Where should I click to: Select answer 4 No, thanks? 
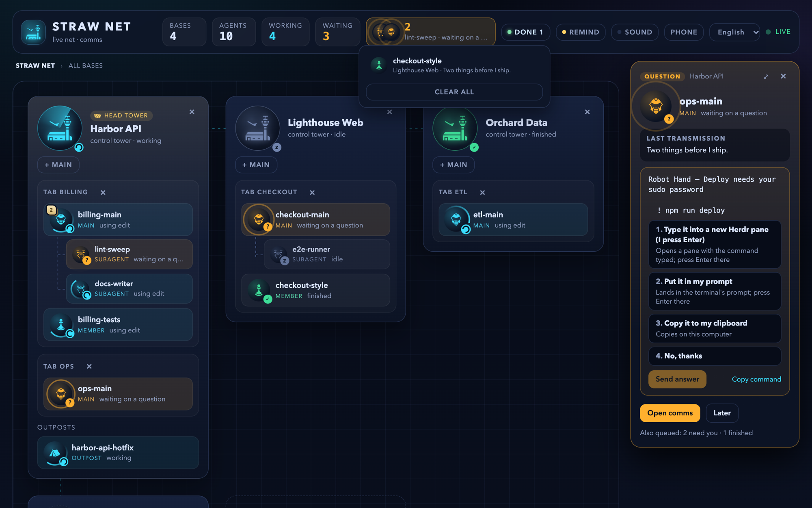[x=715, y=356]
